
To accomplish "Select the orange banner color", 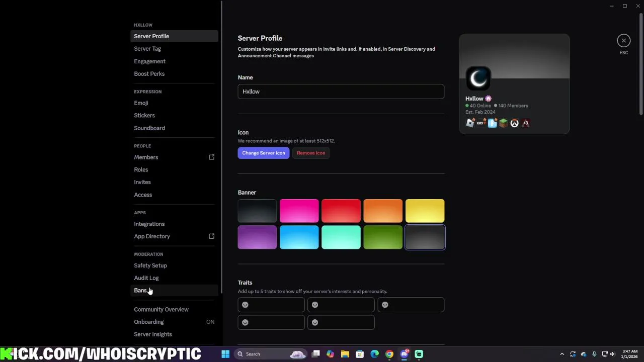I will click(x=383, y=211).
